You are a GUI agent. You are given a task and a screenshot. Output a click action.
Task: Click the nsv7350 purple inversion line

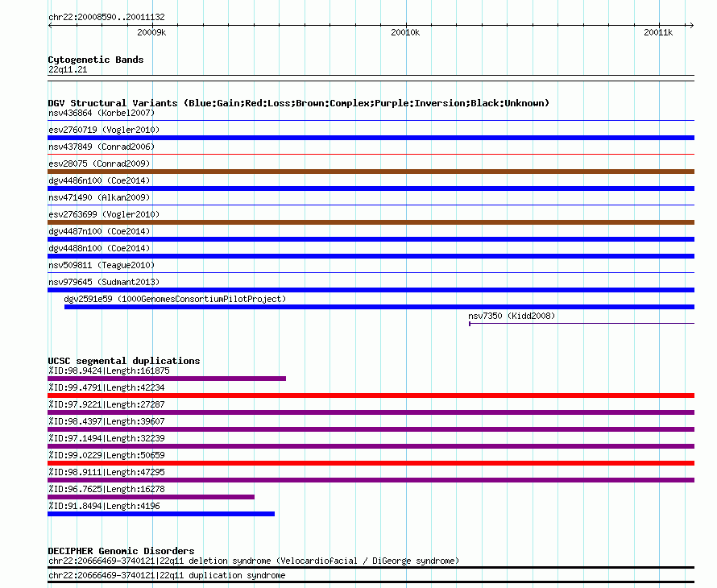coord(582,324)
